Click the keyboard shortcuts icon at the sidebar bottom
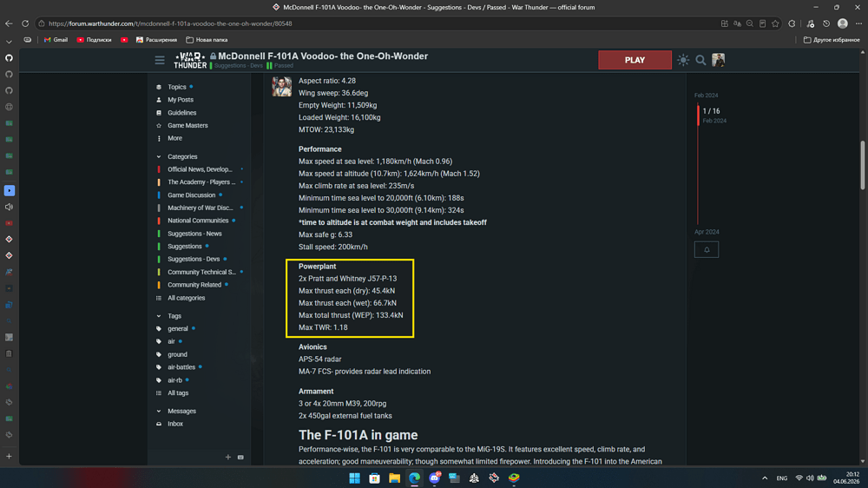The image size is (868, 488). pyautogui.click(x=240, y=457)
